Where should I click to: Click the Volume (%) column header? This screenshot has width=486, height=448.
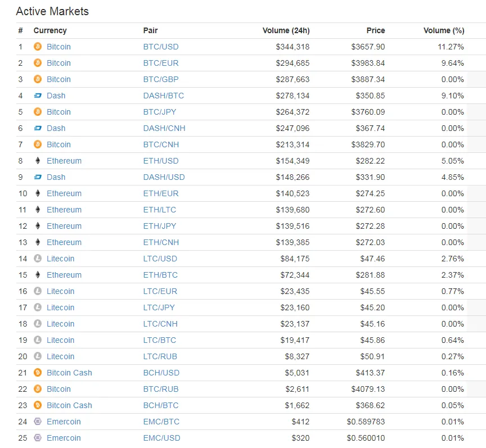click(x=444, y=30)
